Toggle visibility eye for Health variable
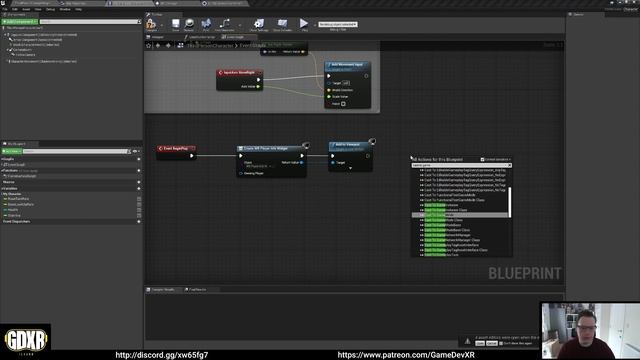Viewport: 640px width, 360px height. pyautogui.click(x=139, y=210)
